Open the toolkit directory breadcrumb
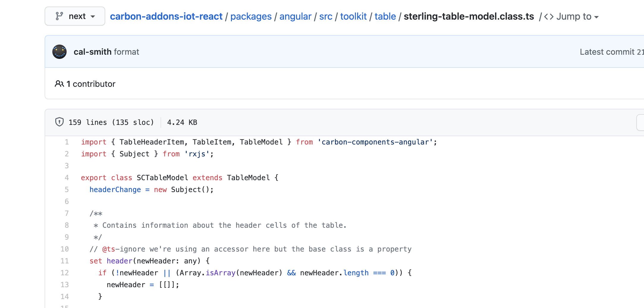Screen dimensions: 644x308 pos(353,16)
